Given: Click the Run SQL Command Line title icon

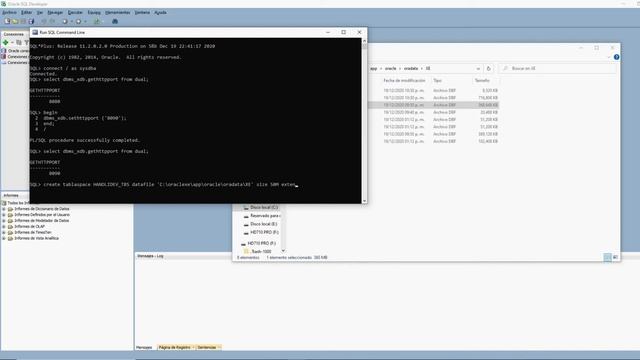Looking at the screenshot, I should pyautogui.click(x=35, y=32).
